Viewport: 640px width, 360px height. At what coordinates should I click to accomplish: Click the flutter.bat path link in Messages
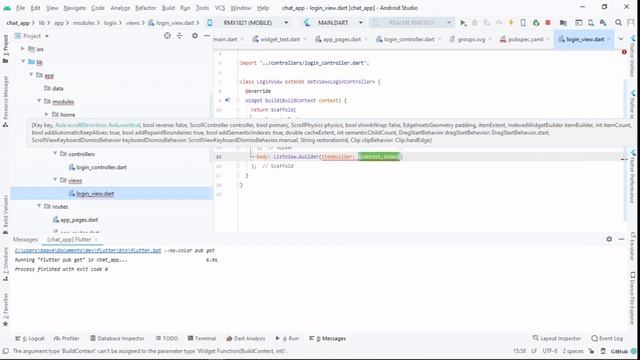click(88, 251)
